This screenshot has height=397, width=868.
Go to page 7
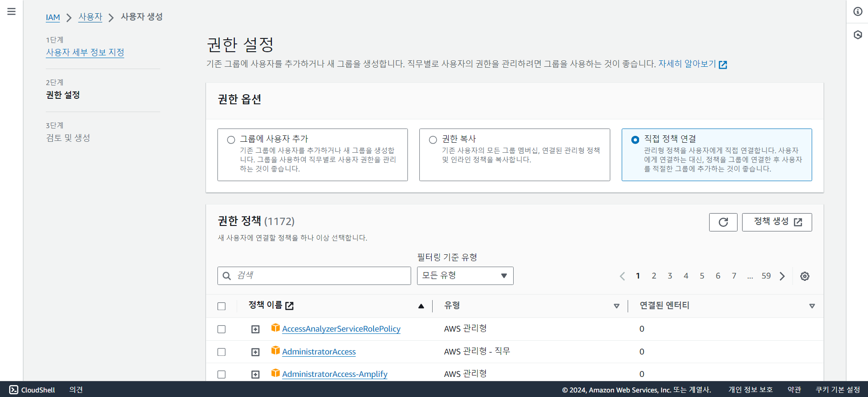734,276
